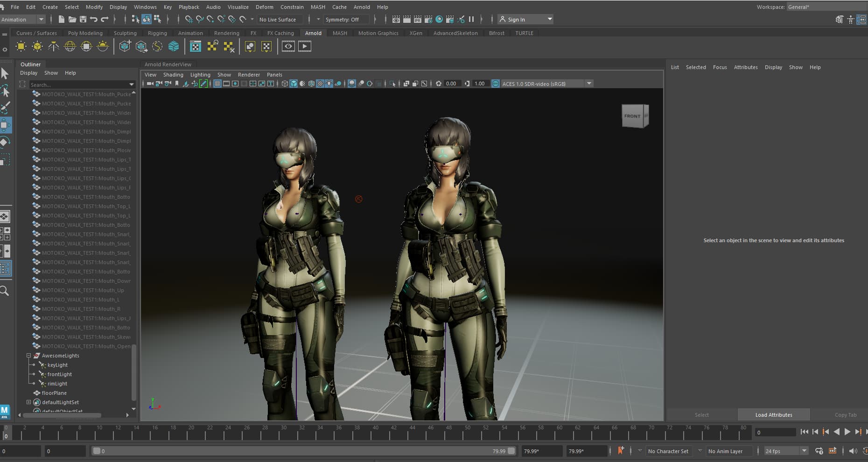Start Arnold render with play icon
The image size is (868, 462).
click(x=305, y=46)
